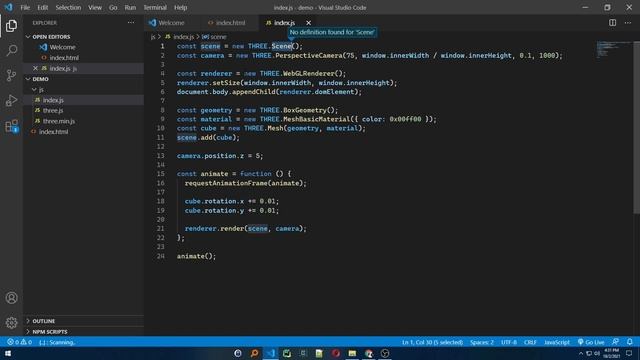Click the File Explorer taskbar icon
Screen dimensions: 640x360
[x=352, y=353]
